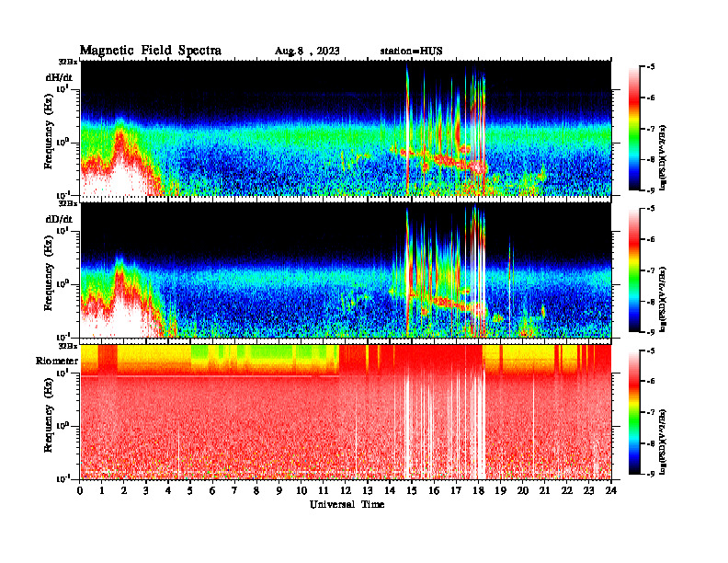Image resolution: width=728 pixels, height=563 pixels.
Task: Click hour label "16" on the time axis
Action: [x=434, y=490]
